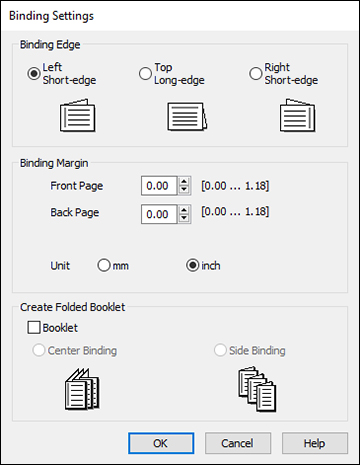This screenshot has width=360, height=465.
Task: Click the Right Short-edge binding illustration icon
Action: click(x=297, y=115)
